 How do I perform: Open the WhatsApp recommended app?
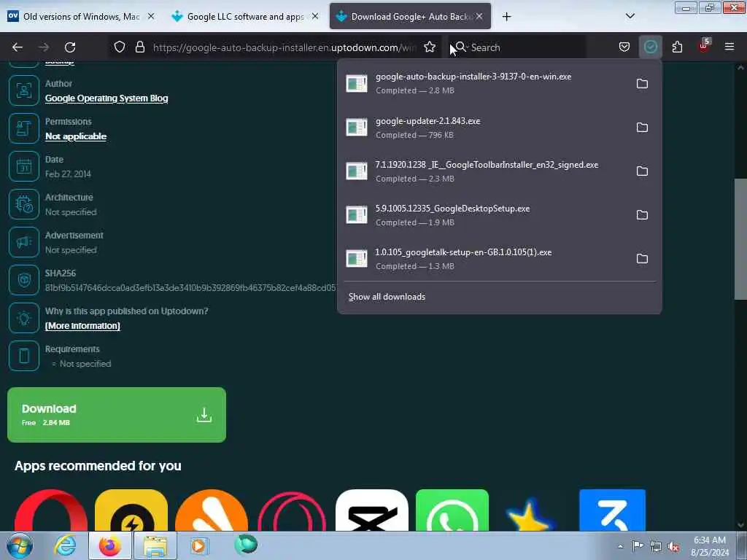pos(452,510)
